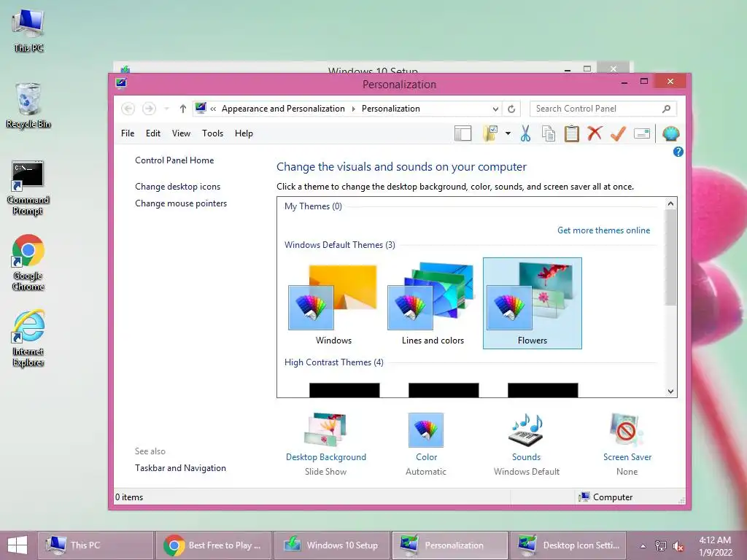Click the Computer status bar entry
Viewport: 747px width, 560px height.
(605, 497)
